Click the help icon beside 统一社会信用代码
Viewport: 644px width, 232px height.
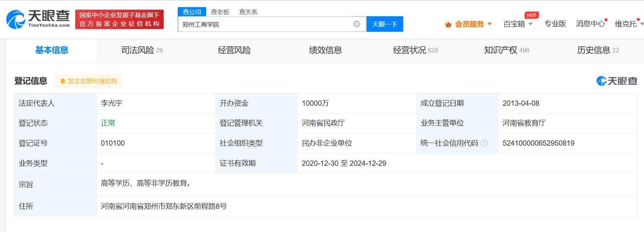[x=484, y=143]
